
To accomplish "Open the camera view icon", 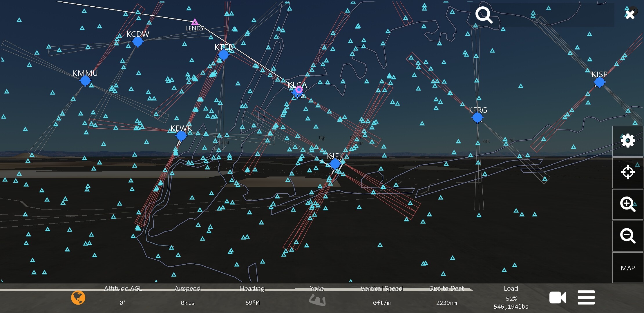I will [x=557, y=298].
